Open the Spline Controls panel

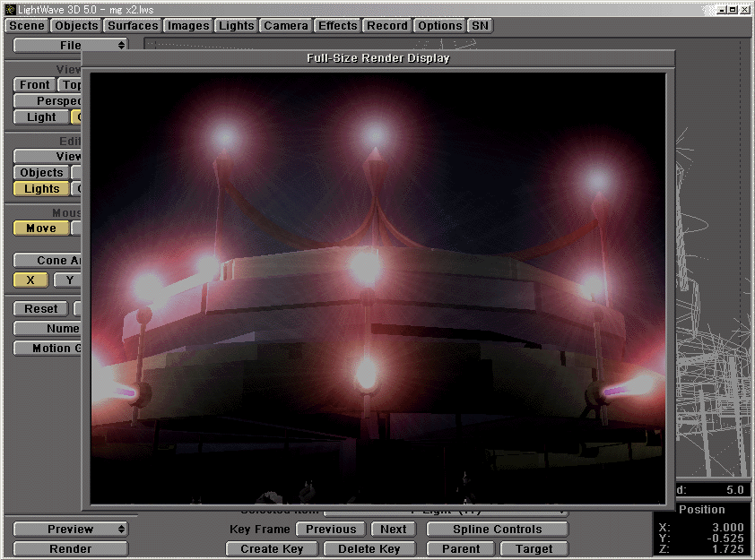497,529
